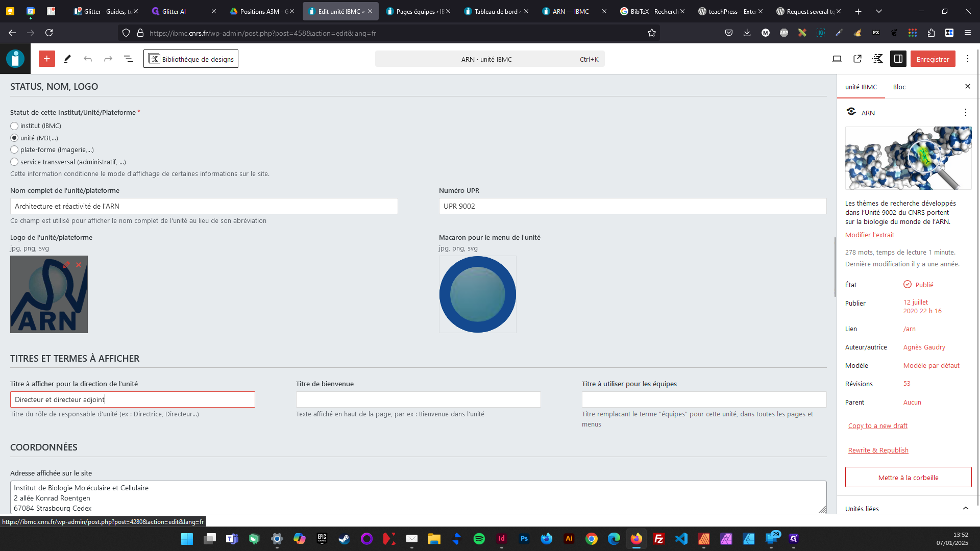The width and height of the screenshot is (980, 551).
Task: Switch to the Bloc sidebar tab
Action: pos(899,87)
